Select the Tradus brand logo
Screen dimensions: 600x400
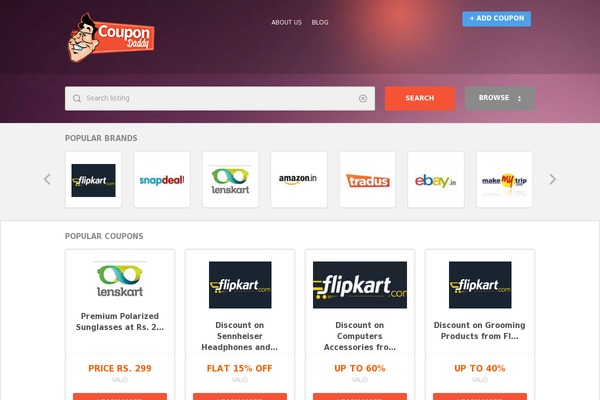point(367,180)
